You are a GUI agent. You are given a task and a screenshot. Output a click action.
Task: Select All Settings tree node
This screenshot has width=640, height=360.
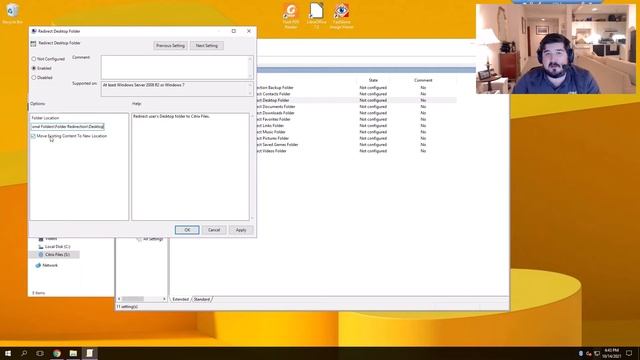click(153, 239)
